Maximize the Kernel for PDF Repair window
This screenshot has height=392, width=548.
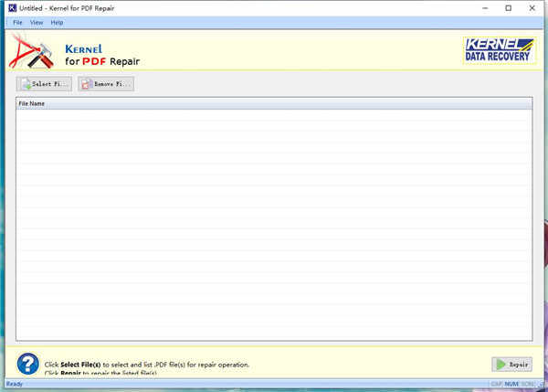click(509, 8)
